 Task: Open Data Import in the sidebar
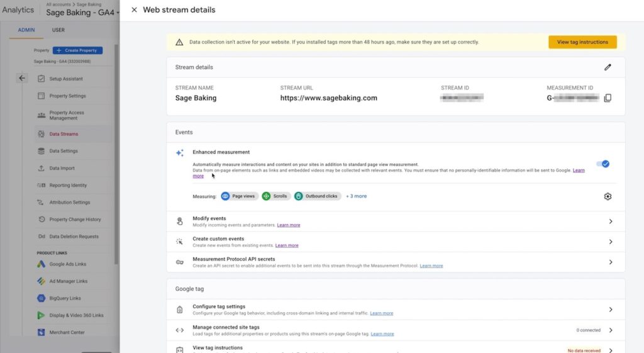(62, 168)
